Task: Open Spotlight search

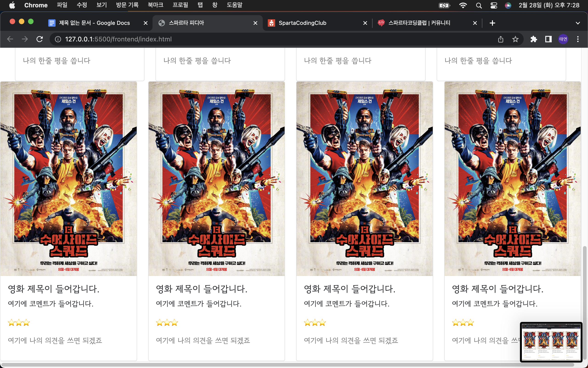Action: tap(479, 5)
